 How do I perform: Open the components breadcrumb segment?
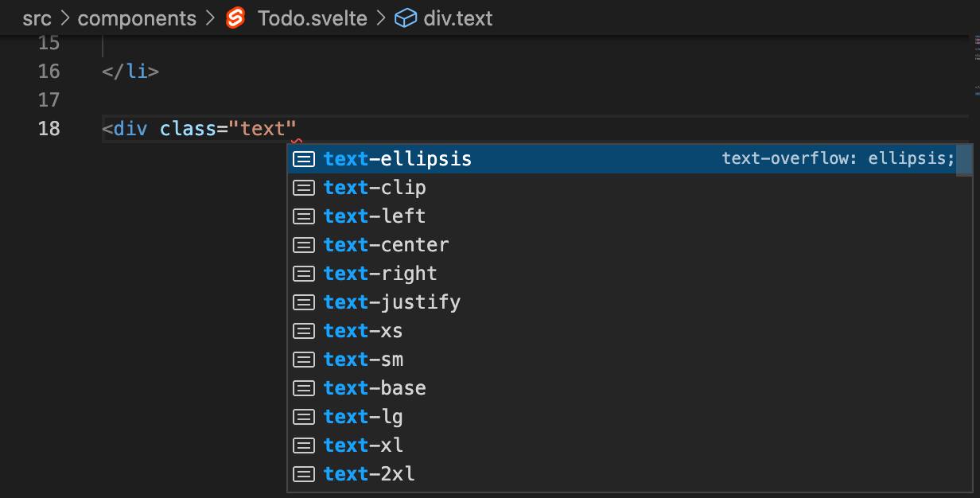click(x=137, y=18)
